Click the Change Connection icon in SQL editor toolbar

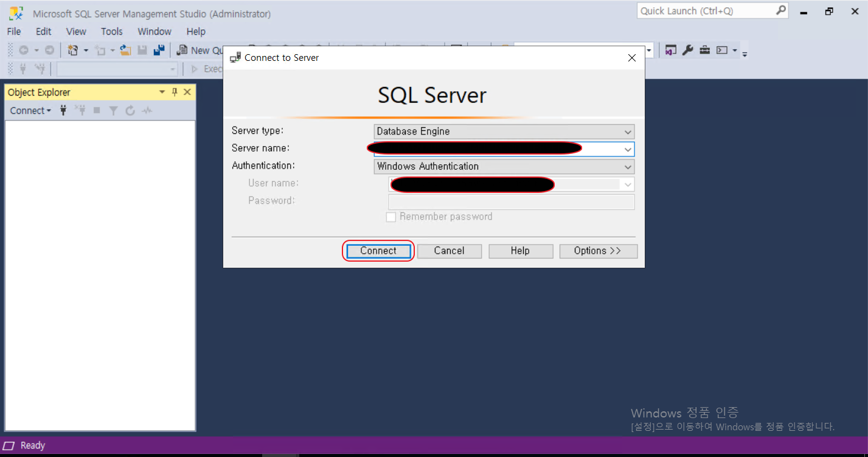tap(40, 69)
